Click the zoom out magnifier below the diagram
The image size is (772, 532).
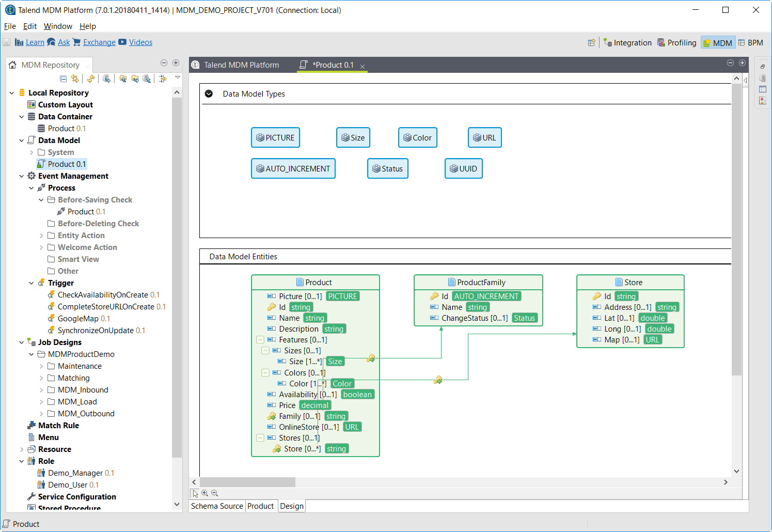coord(215,493)
